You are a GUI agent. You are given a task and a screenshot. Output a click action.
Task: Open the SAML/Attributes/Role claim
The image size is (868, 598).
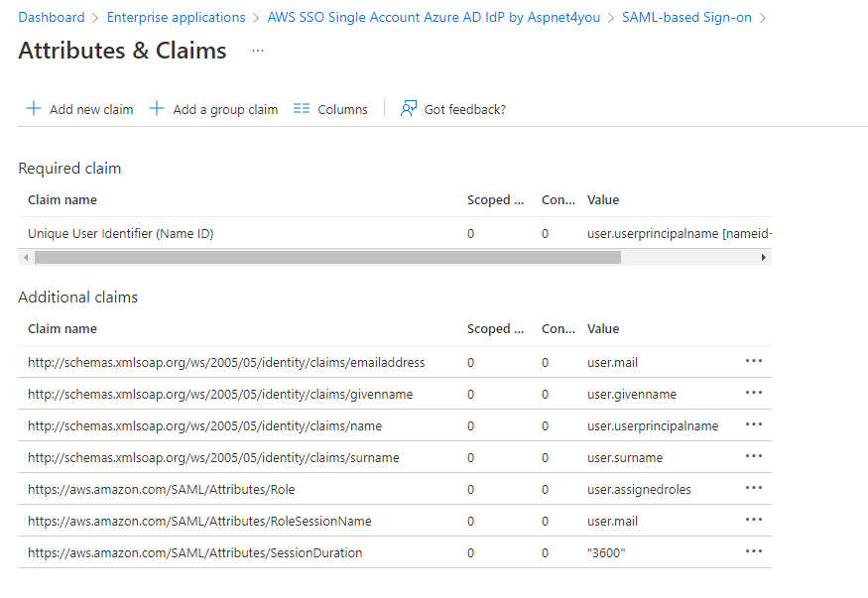[162, 489]
